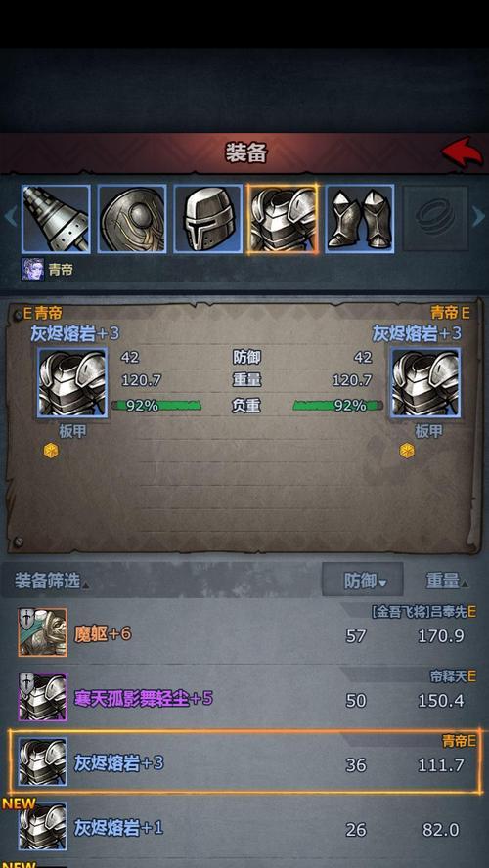Click the red back arrow
Screen dimensions: 489x868
tap(462, 152)
